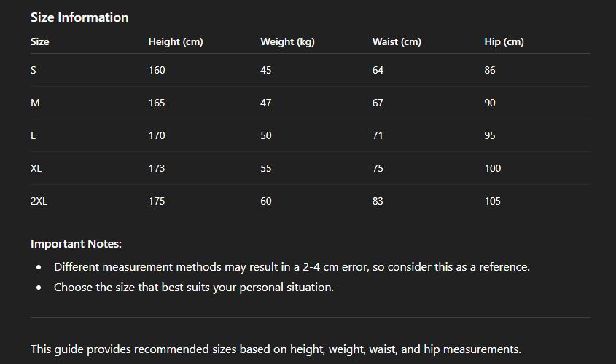Viewport: 616px width, 364px height.
Task: Select the 2XL size row label
Action: tap(39, 201)
